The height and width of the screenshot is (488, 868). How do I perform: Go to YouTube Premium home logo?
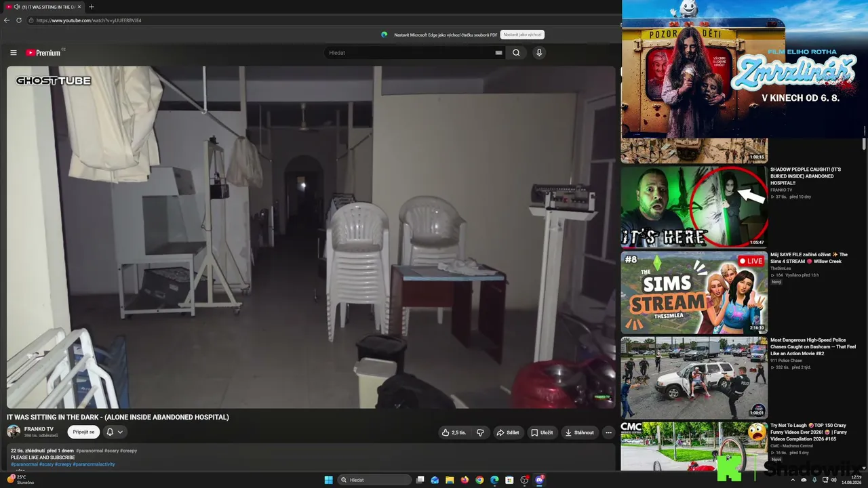[x=43, y=53]
